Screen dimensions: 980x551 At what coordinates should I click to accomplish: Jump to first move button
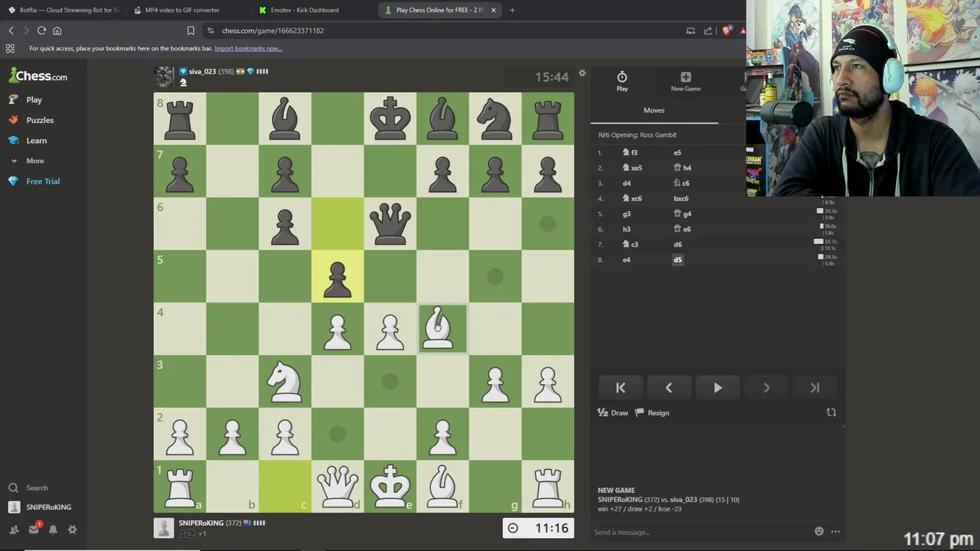click(x=620, y=388)
